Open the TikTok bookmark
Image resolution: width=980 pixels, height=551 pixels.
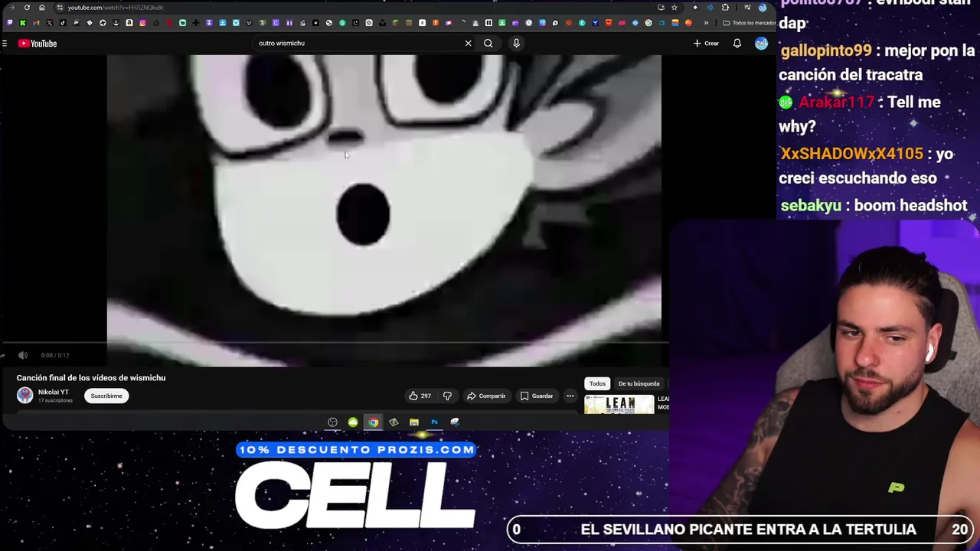(63, 23)
